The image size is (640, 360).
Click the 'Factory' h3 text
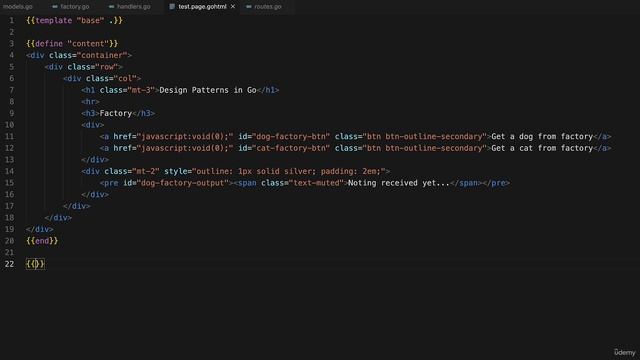[116, 113]
